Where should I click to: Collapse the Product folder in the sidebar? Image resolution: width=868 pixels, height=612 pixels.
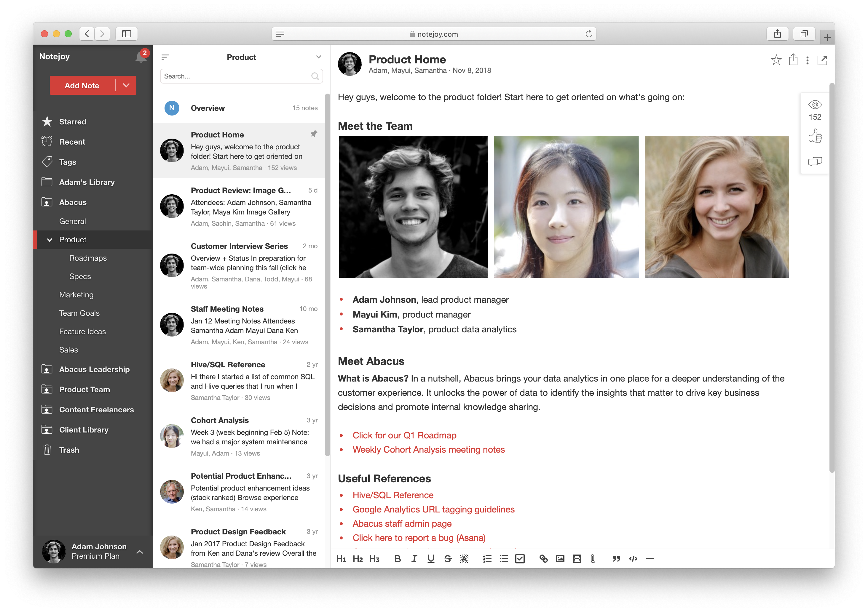pos(49,240)
